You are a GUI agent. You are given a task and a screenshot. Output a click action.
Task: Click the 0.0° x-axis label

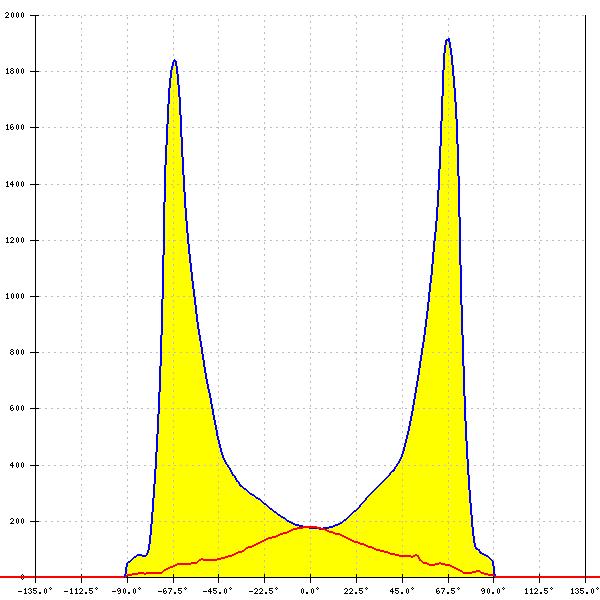(x=310, y=591)
